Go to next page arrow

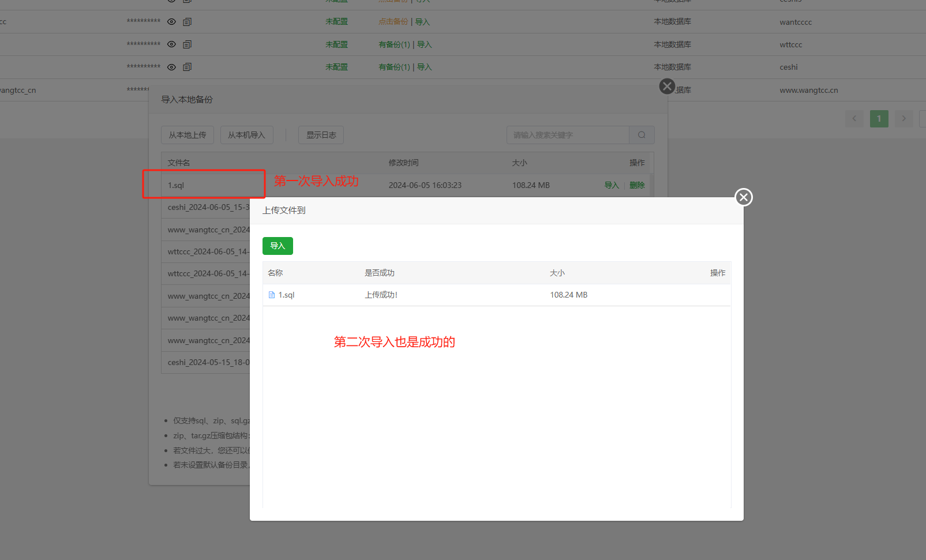904,119
